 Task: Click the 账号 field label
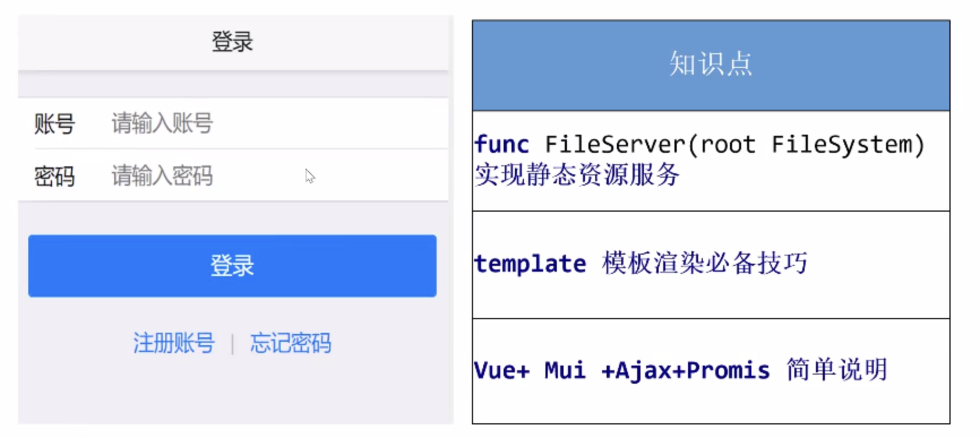(x=54, y=123)
